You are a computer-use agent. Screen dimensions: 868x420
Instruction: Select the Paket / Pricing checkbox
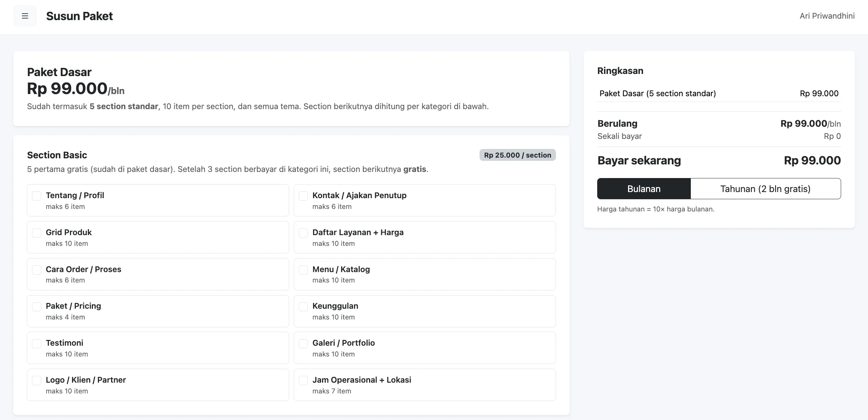[x=37, y=306]
